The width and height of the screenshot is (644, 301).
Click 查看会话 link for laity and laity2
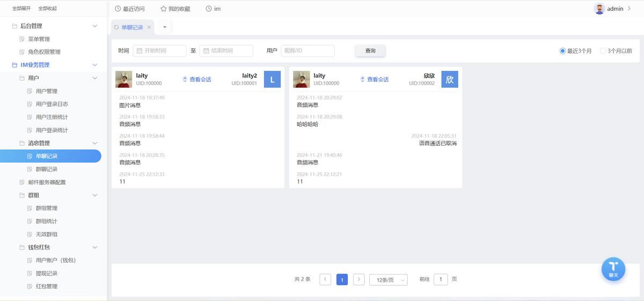click(197, 80)
